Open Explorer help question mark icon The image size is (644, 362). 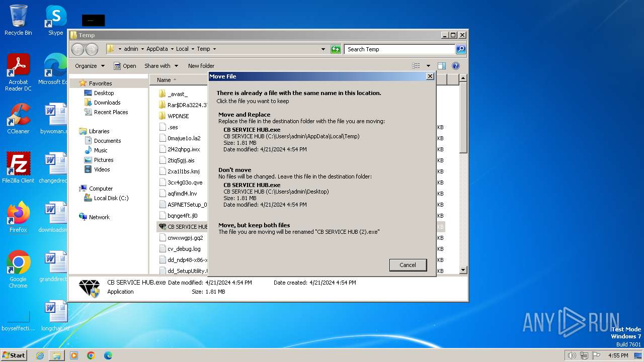click(456, 66)
